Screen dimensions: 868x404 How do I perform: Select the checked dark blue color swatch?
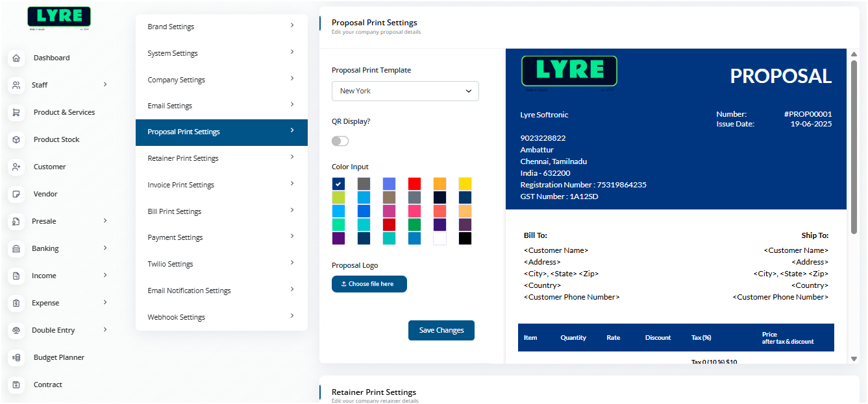coord(338,184)
